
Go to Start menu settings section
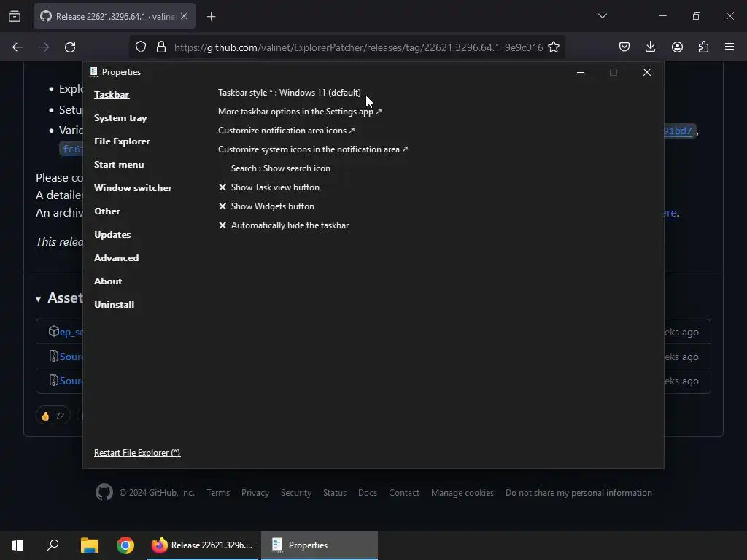tap(119, 164)
